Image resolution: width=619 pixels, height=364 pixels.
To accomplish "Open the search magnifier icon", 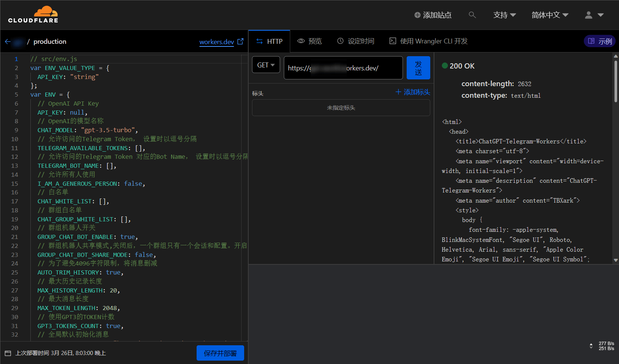I will [472, 15].
